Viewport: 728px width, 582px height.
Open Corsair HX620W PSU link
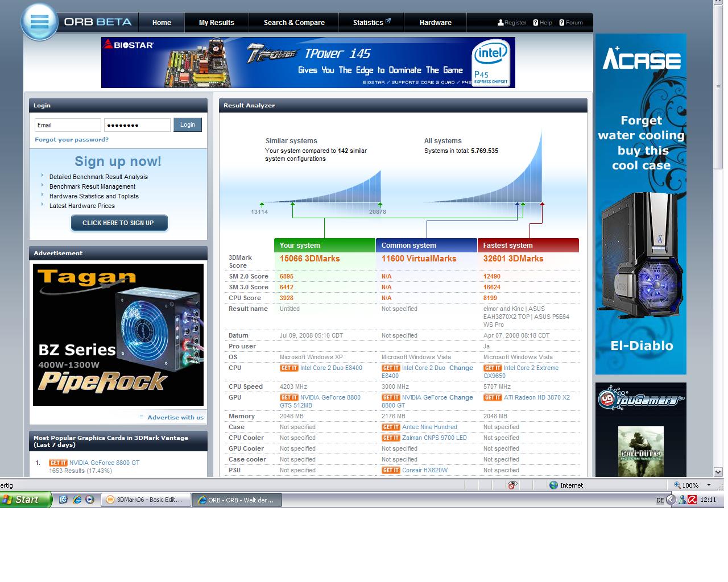425,470
